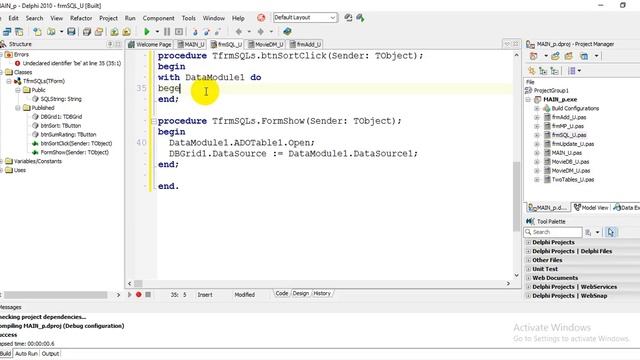Expand the Unit Test palette category
Viewport: 640px width, 360px height.
[x=529, y=269]
